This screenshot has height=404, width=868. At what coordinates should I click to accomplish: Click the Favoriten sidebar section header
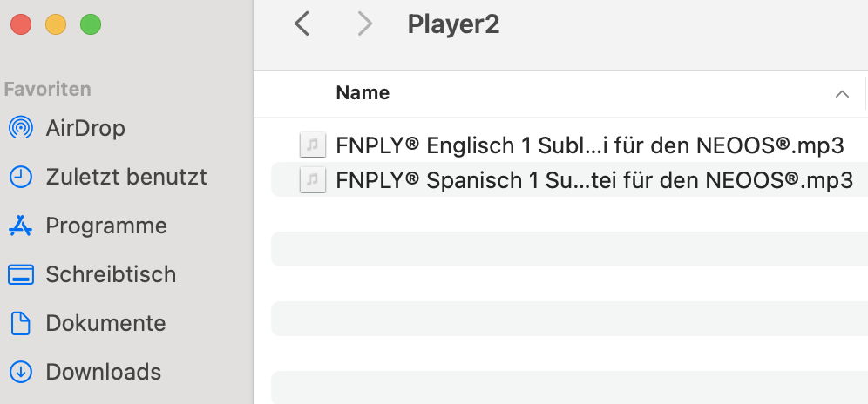48,89
